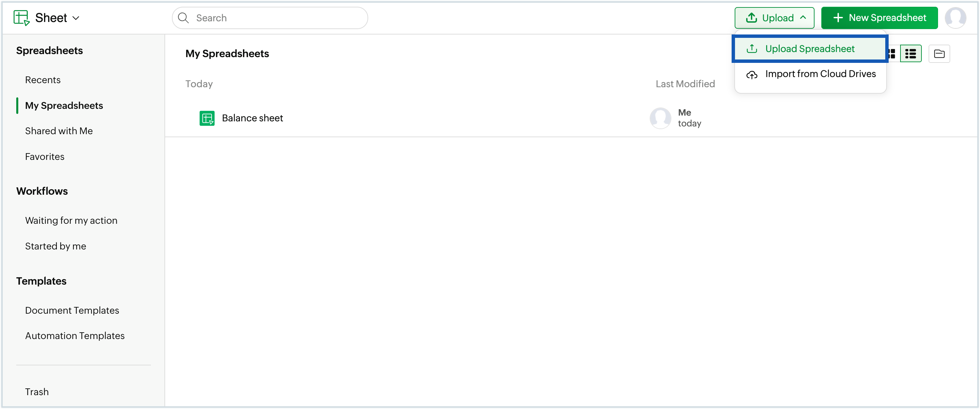Collapse the Upload dropdown chevron

(803, 18)
